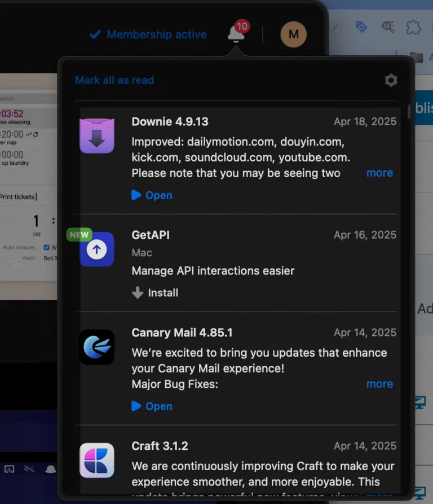
Task: Select the Craft 3.1.2 title
Action: (160, 446)
